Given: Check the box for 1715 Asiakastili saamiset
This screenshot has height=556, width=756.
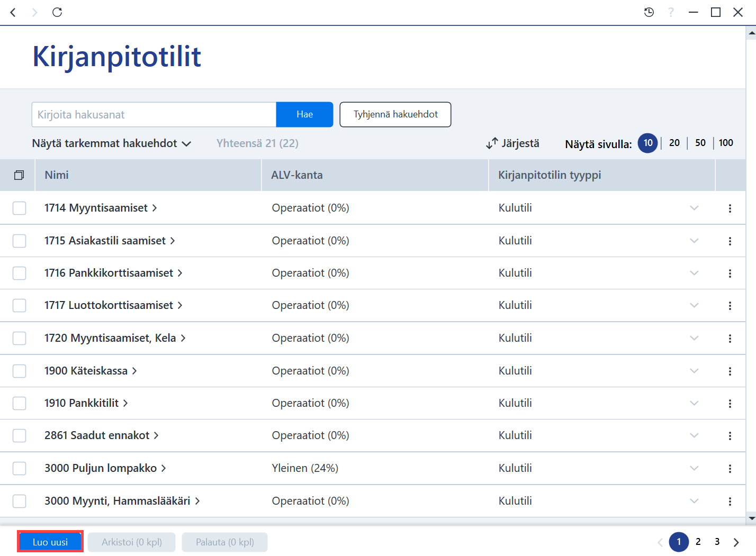Looking at the screenshot, I should 20,241.
